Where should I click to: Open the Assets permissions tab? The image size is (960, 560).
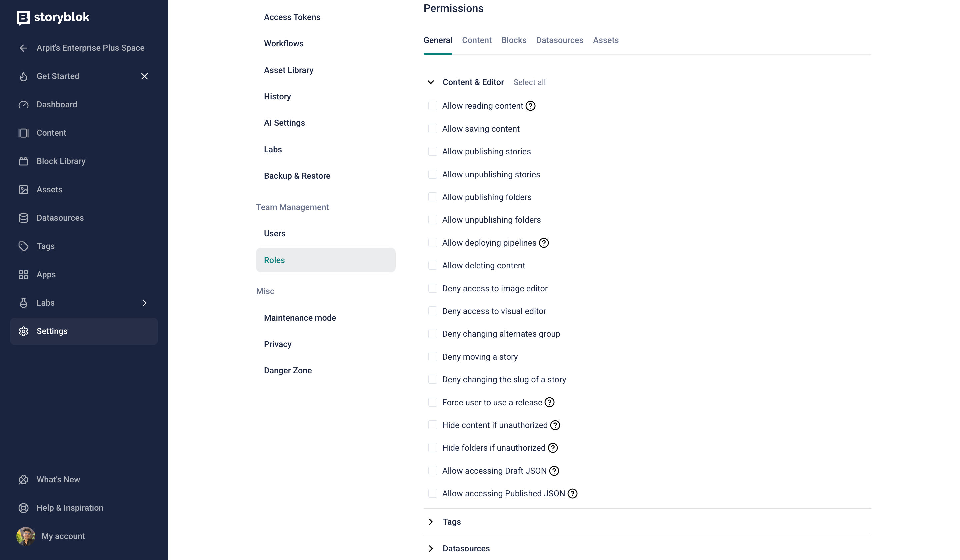pos(605,40)
